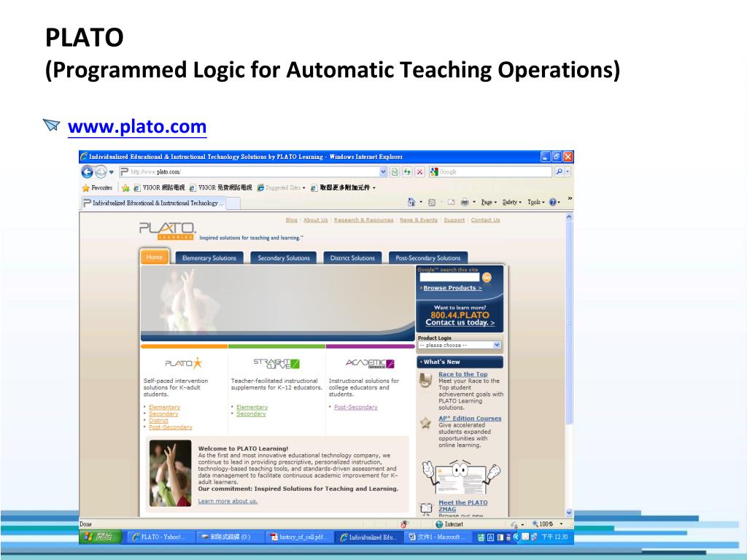This screenshot has height=560, width=747.
Task: Open the Product Login please choose dropdown
Action: [x=460, y=345]
